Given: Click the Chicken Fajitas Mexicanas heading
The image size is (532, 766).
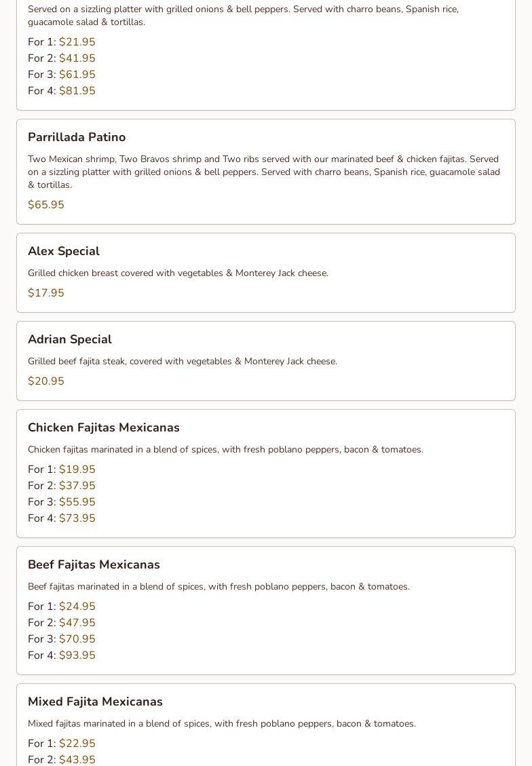Looking at the screenshot, I should tap(104, 427).
